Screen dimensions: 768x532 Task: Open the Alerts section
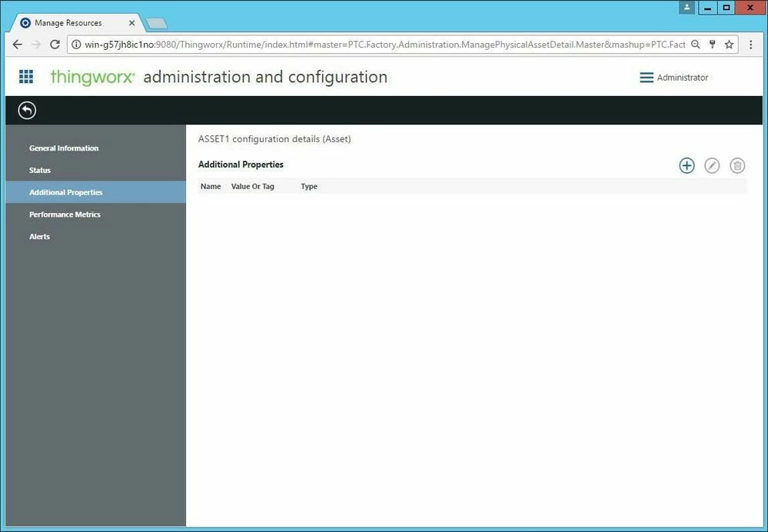coord(39,236)
